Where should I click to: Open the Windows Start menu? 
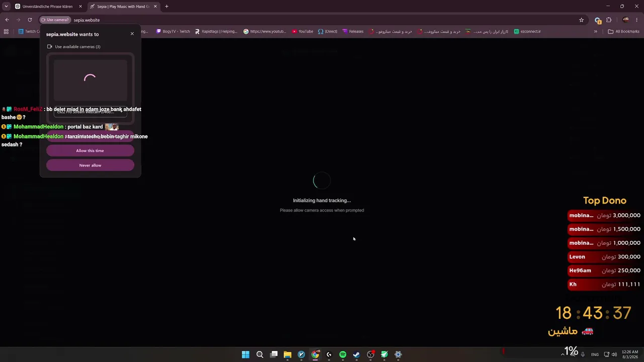tap(246, 354)
